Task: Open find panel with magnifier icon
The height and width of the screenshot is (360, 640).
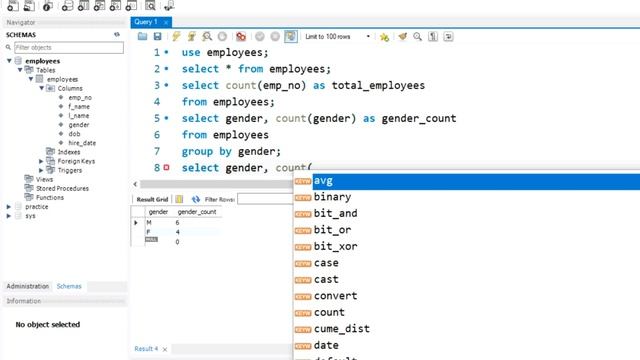Action: click(x=418, y=37)
